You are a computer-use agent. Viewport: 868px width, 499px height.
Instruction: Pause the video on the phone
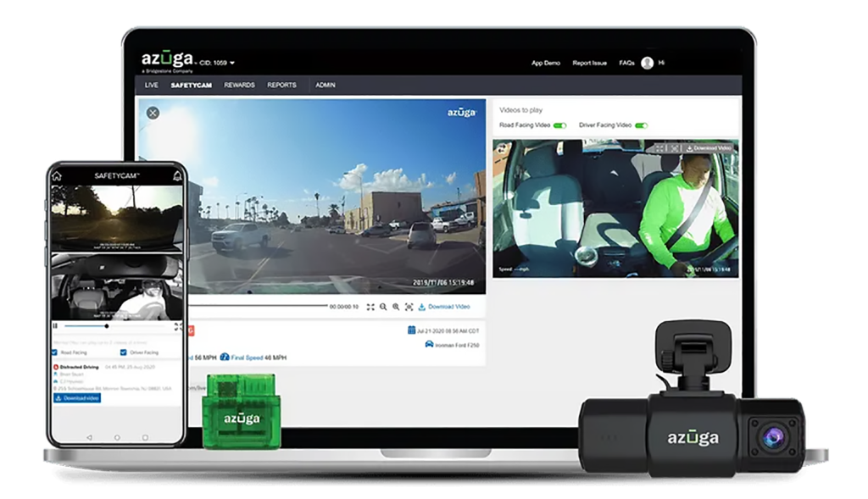click(x=55, y=326)
